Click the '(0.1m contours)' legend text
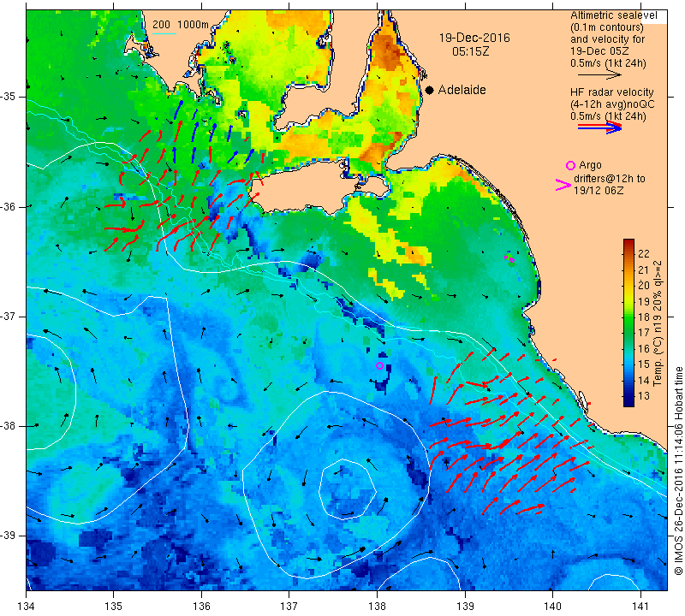The image size is (685, 616). tap(607, 27)
